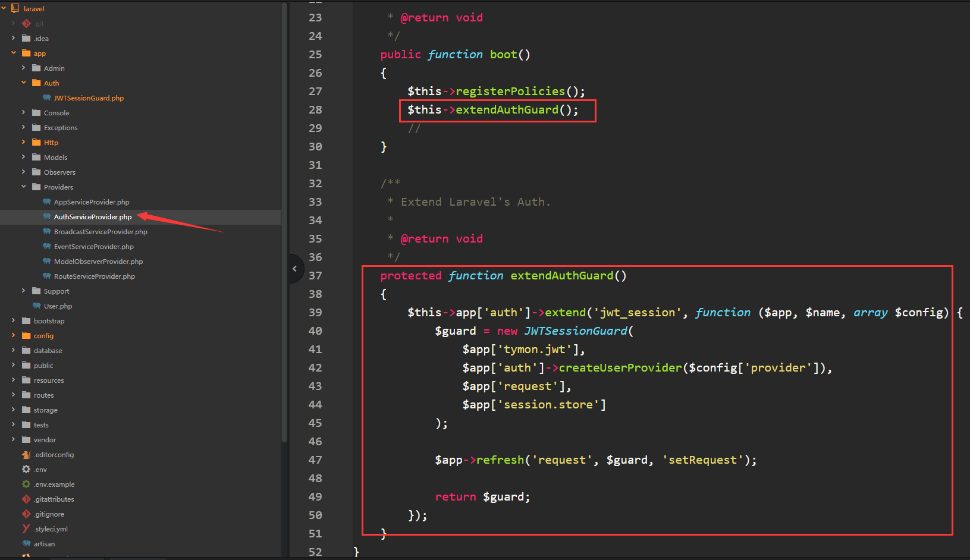Select the Console folder

point(56,113)
